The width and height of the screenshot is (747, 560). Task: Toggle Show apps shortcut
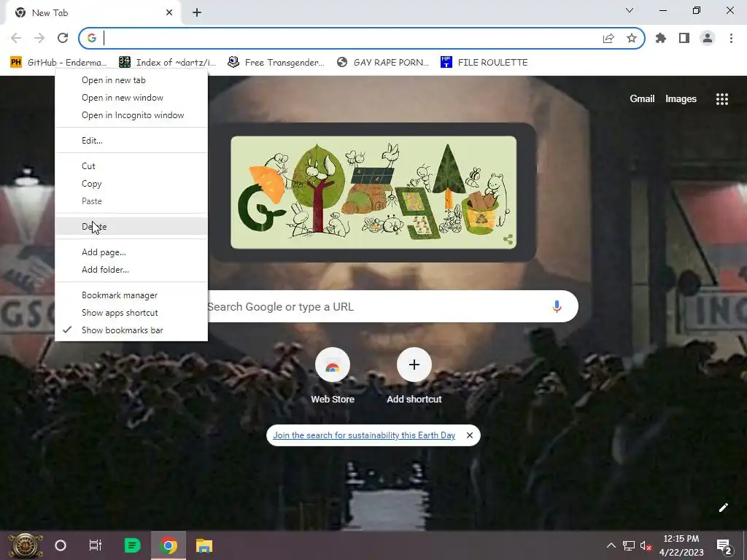(131, 313)
